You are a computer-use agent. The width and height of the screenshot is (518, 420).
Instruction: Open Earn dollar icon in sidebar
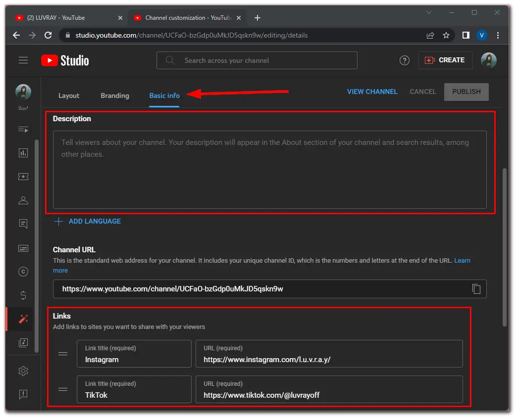pyautogui.click(x=23, y=295)
